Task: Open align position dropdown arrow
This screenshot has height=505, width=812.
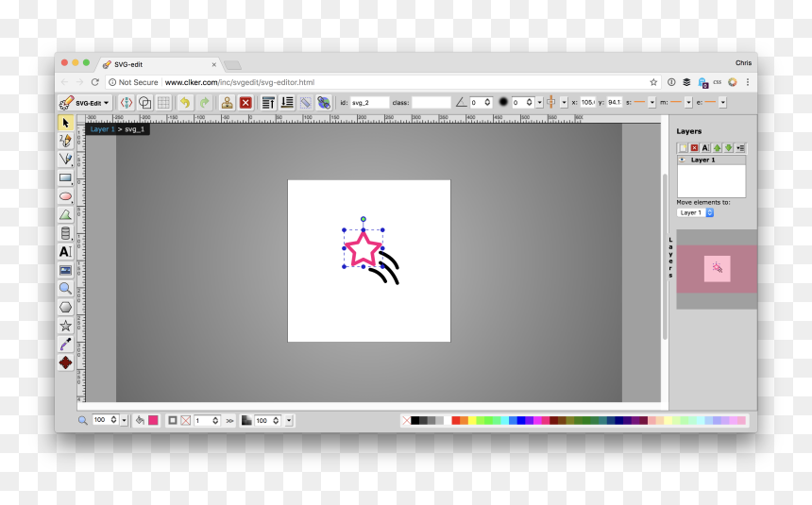Action: (x=564, y=103)
